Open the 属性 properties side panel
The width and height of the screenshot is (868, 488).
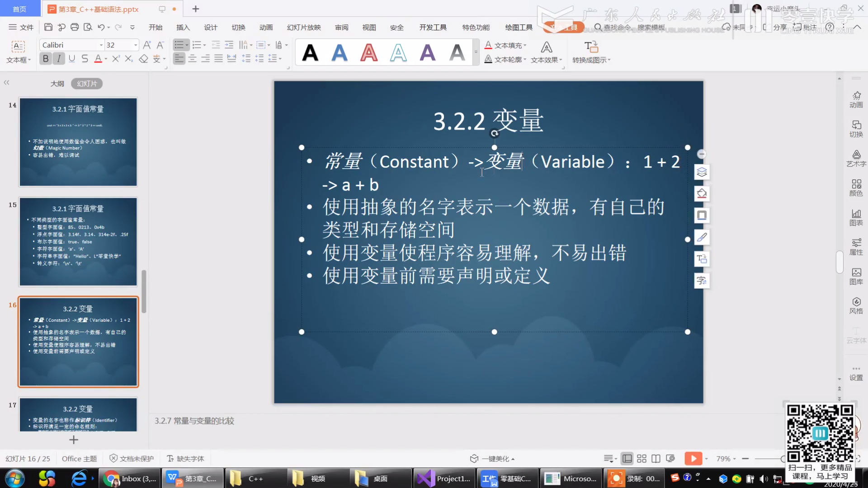[856, 247]
